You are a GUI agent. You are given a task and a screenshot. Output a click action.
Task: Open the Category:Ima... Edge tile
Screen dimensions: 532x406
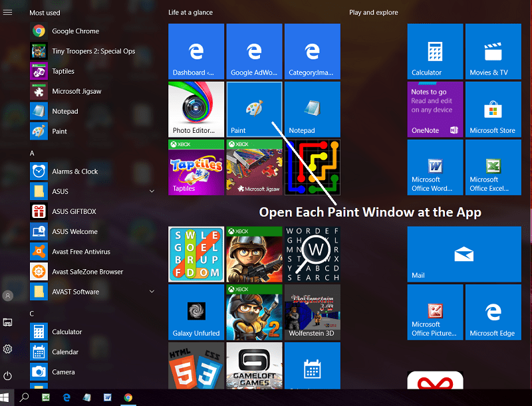tap(312, 51)
